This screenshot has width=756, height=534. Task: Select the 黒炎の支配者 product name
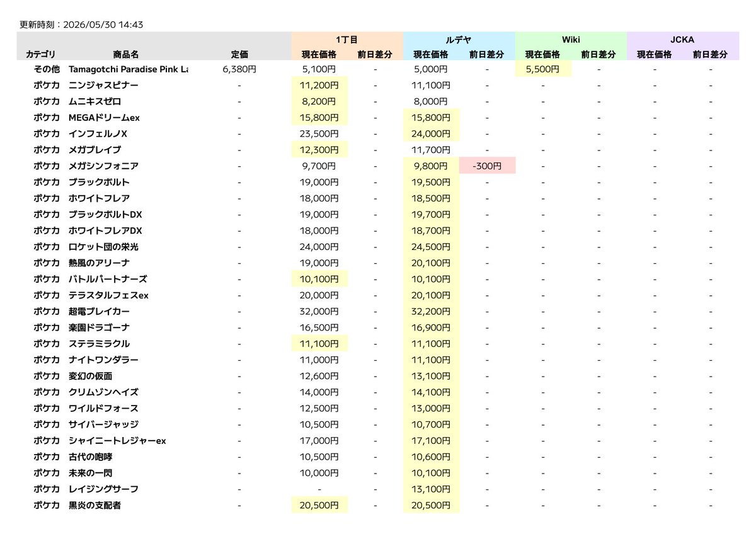pos(95,505)
